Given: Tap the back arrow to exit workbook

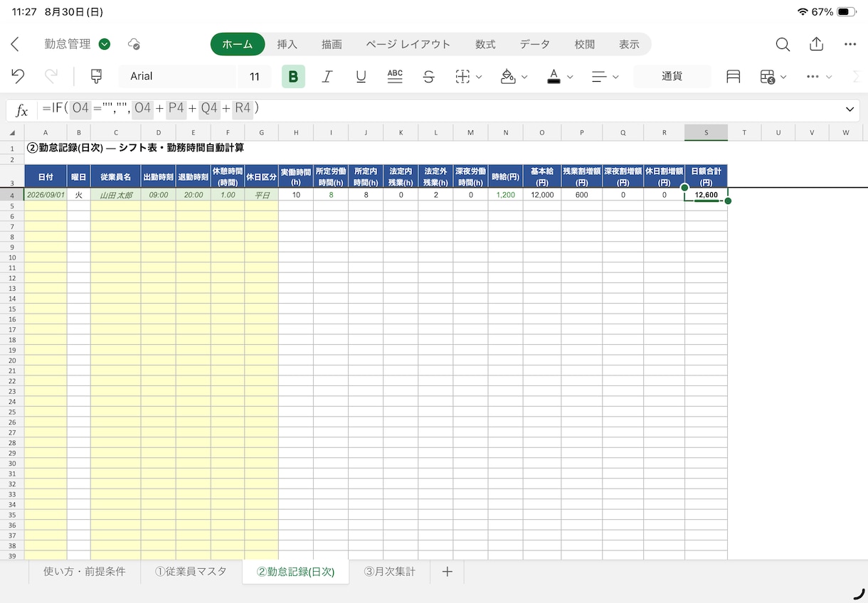Looking at the screenshot, I should (15, 44).
